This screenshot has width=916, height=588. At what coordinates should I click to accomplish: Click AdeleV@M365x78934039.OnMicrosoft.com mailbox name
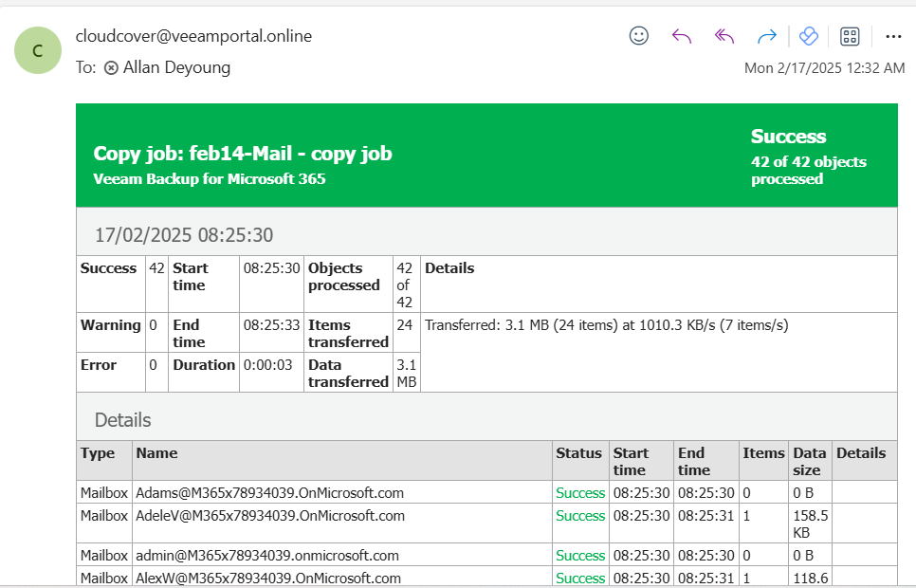point(270,516)
